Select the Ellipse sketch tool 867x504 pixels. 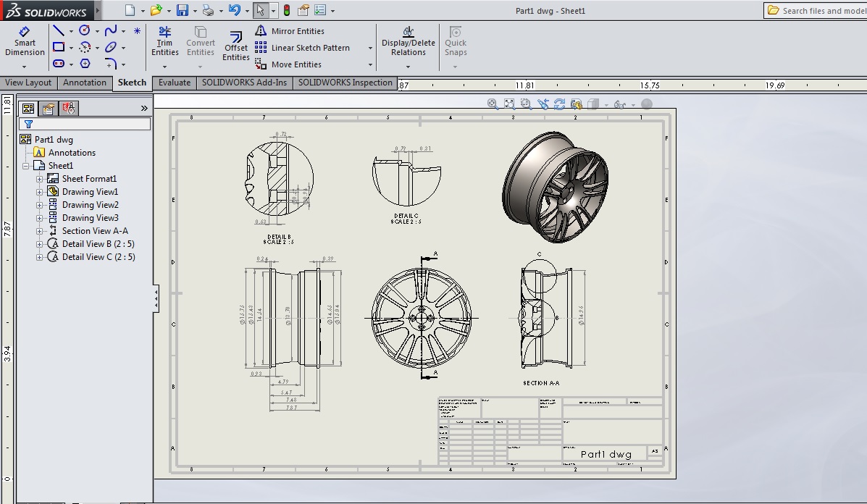tap(111, 48)
